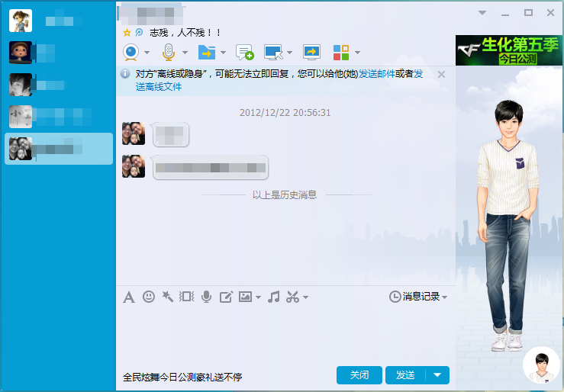Expand picture options dropdown arrow
The width and height of the screenshot is (564, 392).
click(x=258, y=297)
